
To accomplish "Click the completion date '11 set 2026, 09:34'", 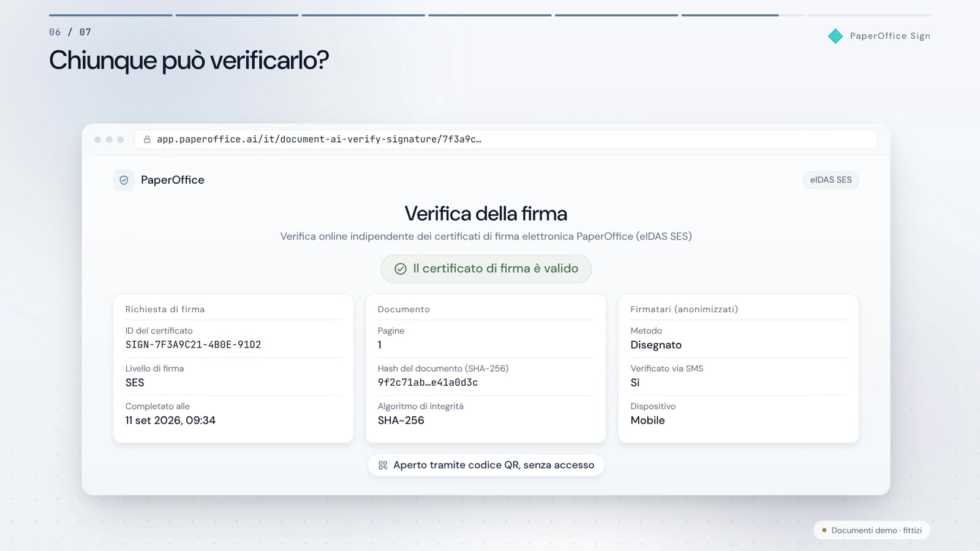I will click(170, 421).
